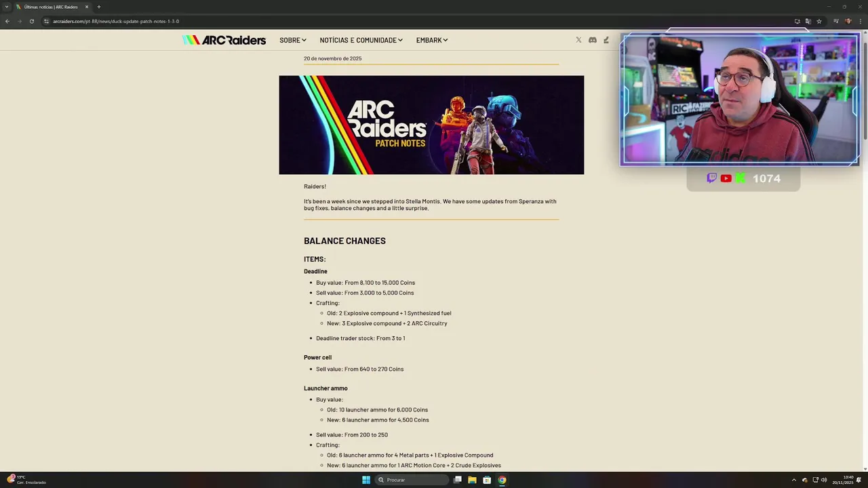Open the translate page icon
Screen dimensions: 868x488
(x=808, y=21)
